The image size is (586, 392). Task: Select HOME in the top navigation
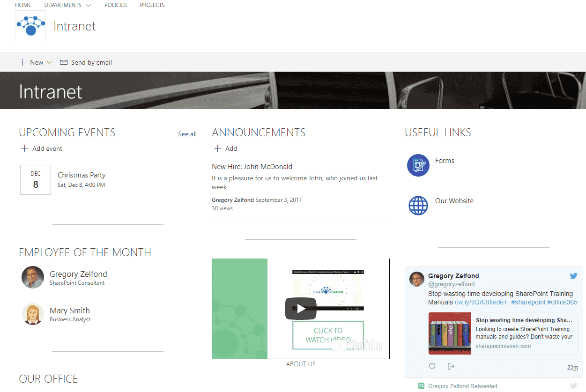tap(23, 5)
